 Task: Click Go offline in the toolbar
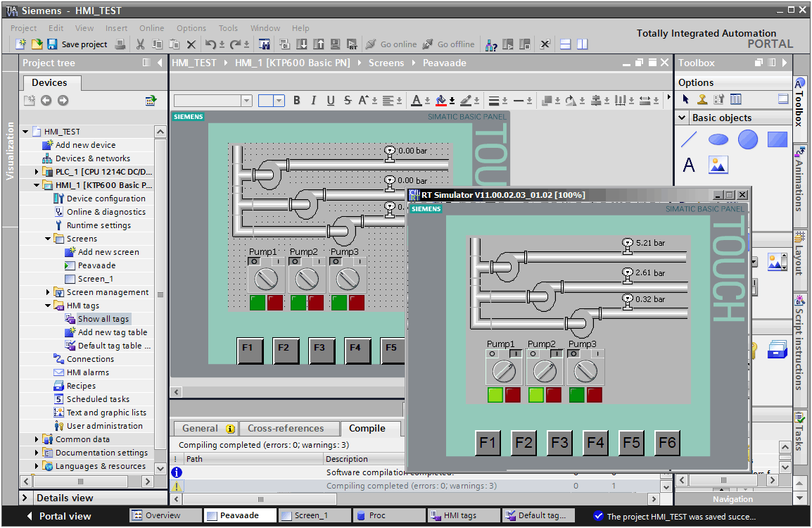point(448,44)
